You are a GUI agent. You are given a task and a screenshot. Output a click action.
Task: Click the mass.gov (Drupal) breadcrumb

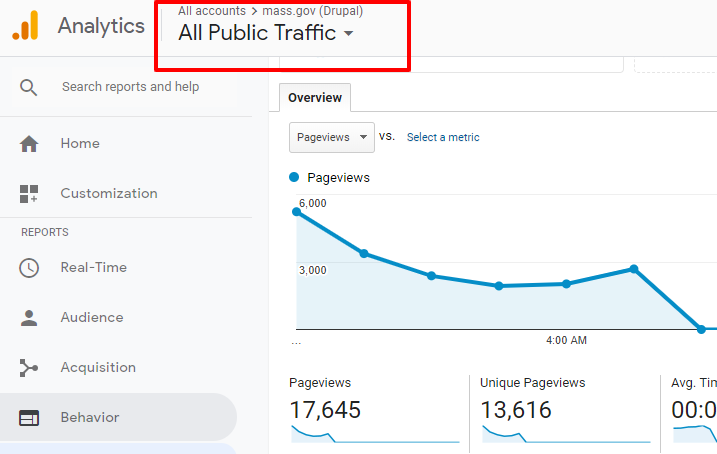312,11
